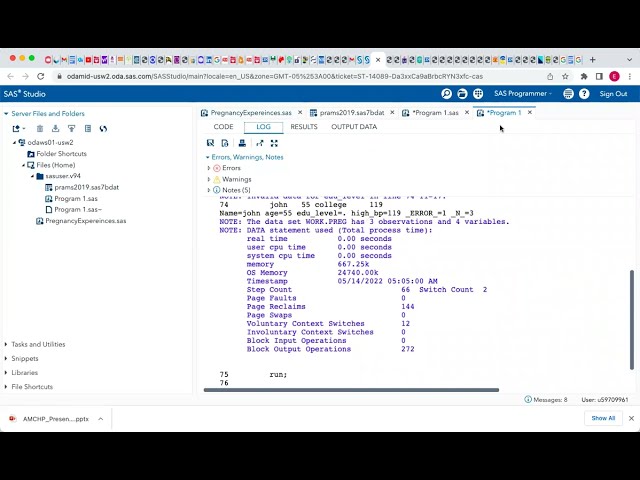Viewport: 640px width, 480px height.
Task: Collapse Errors, Warnings, Notes section
Action: coord(208,157)
